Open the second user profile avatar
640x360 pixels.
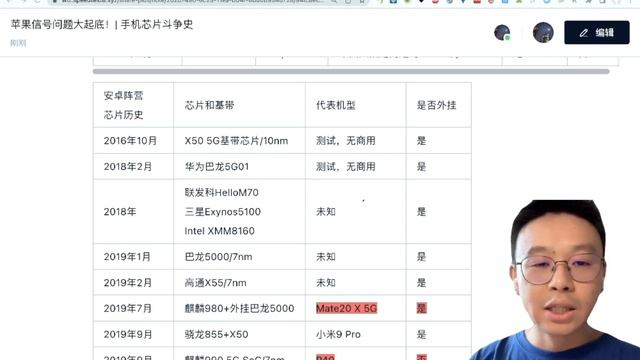[x=543, y=33]
